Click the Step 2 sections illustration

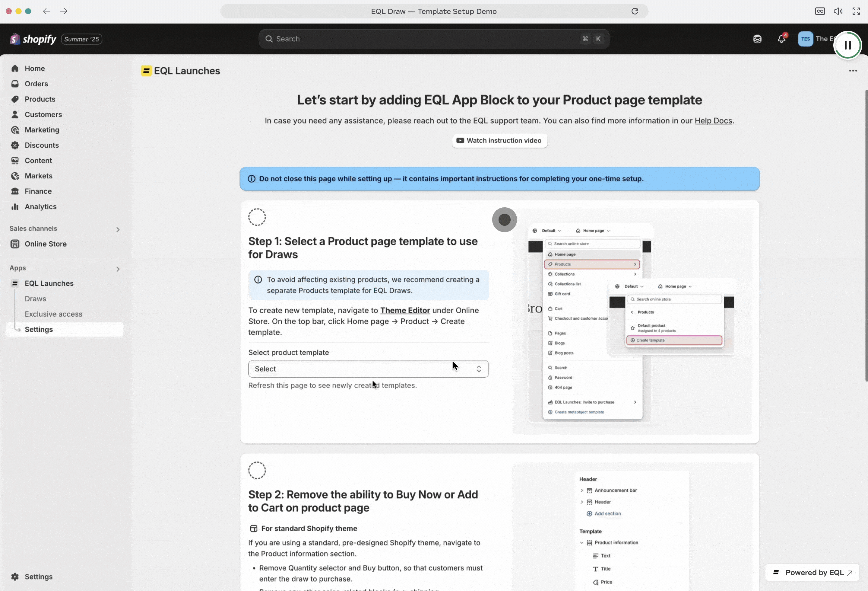click(632, 526)
